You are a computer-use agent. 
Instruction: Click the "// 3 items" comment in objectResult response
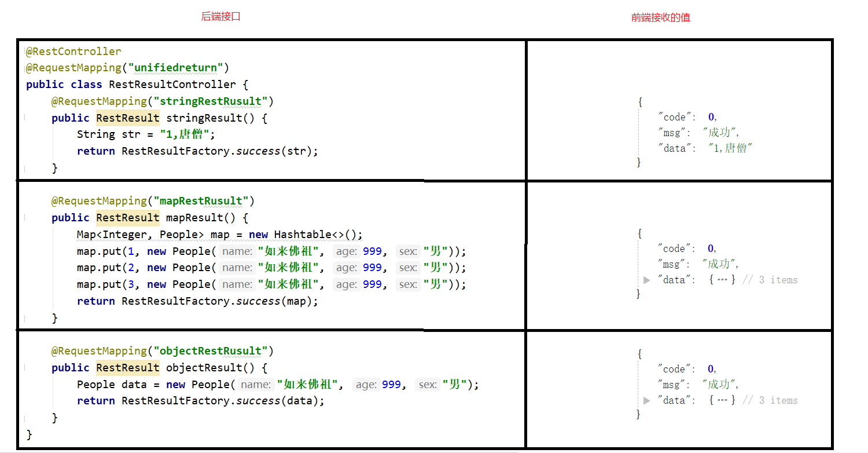coord(770,400)
